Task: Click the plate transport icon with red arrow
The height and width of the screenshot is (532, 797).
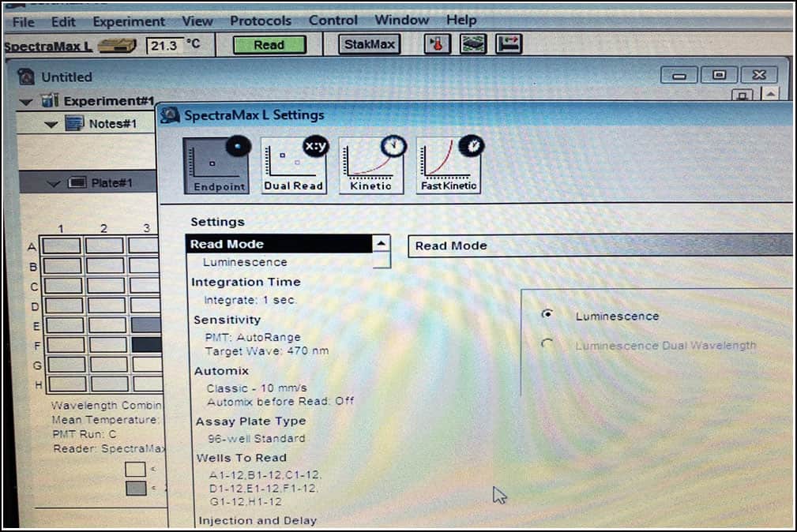Action: tap(509, 44)
